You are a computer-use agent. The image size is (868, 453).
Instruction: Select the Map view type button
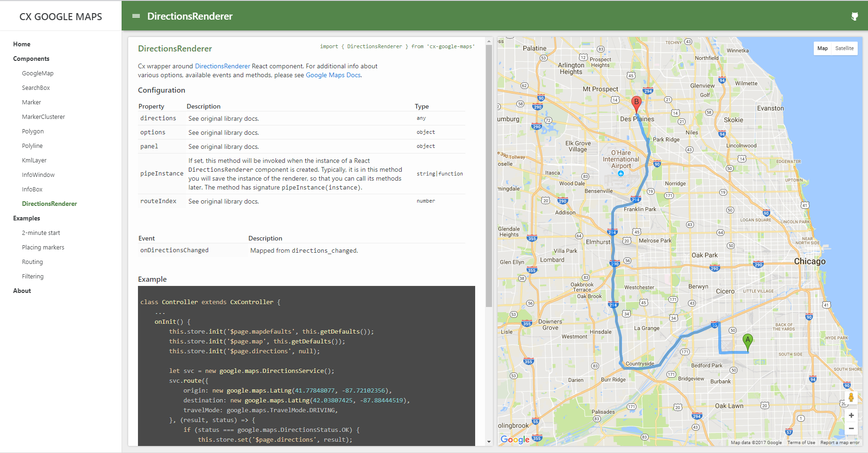click(823, 48)
